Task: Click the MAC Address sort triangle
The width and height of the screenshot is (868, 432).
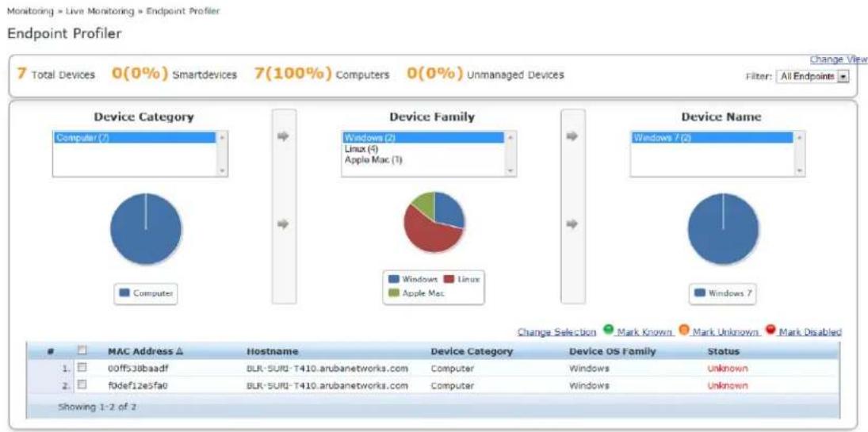Action: tap(180, 352)
